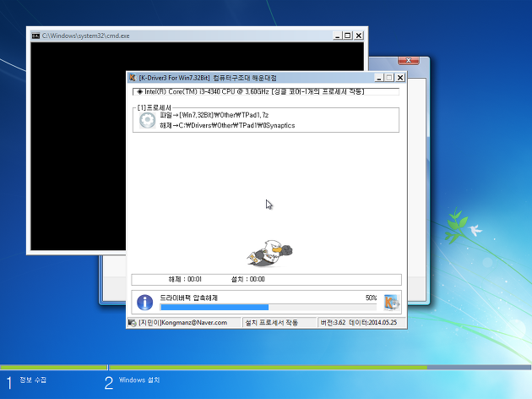This screenshot has width=532, height=399.
Task: Click the blue info icon beside progress
Action: tap(145, 303)
